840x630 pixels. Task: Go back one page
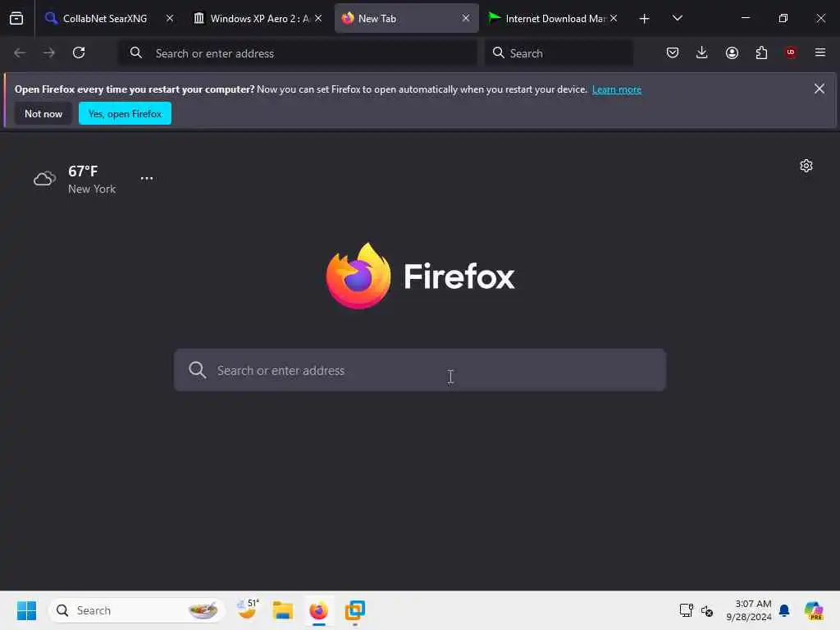pos(20,52)
